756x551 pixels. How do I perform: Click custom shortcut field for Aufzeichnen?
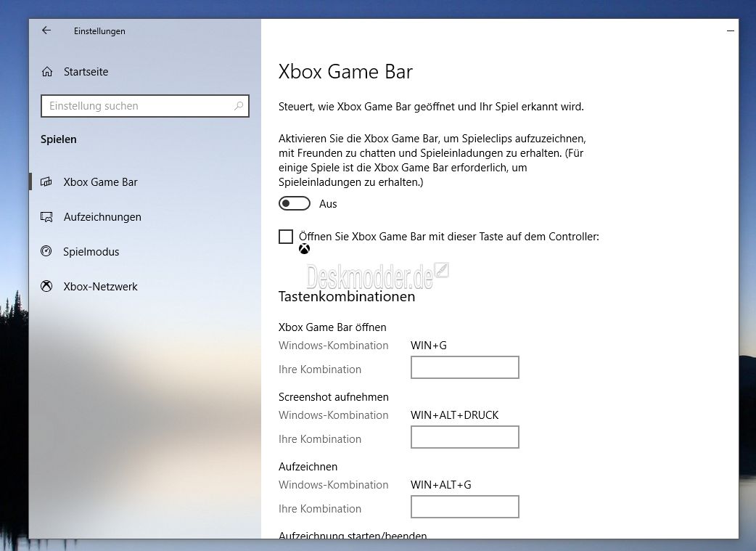(465, 507)
